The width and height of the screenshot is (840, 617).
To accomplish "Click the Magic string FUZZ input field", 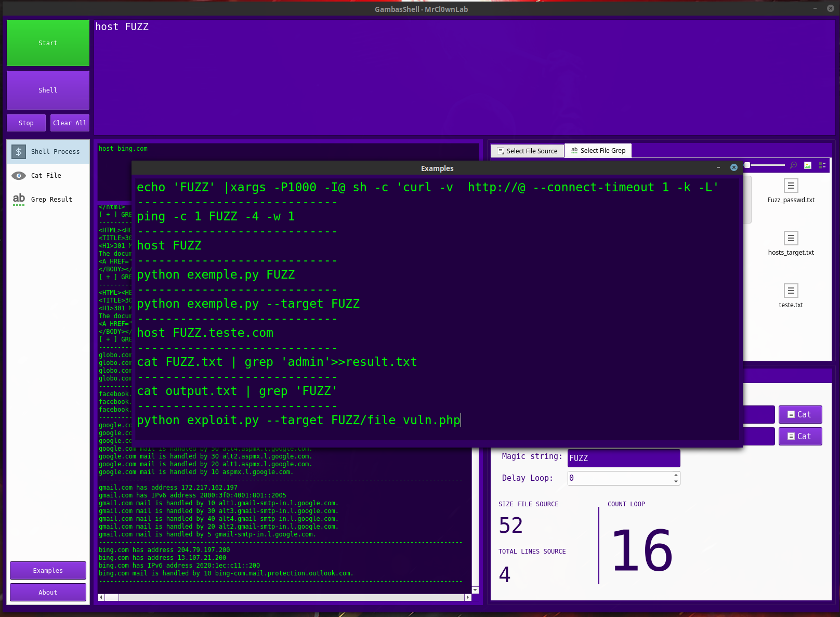I will [624, 458].
